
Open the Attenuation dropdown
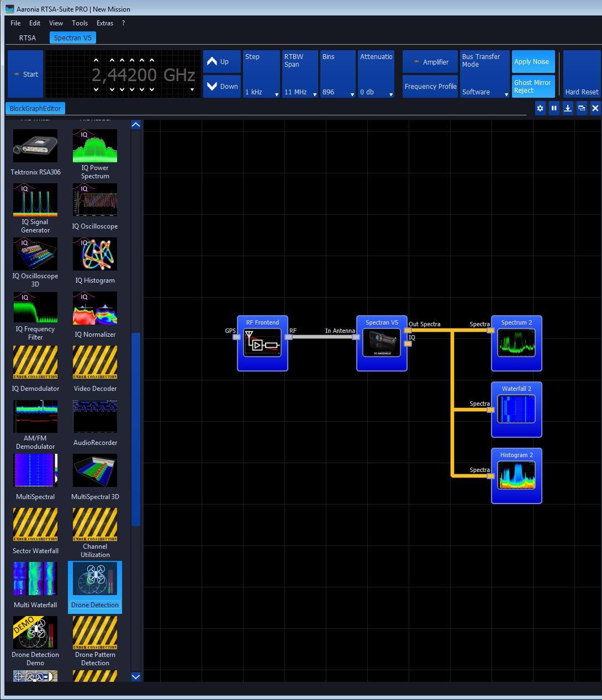pyautogui.click(x=376, y=74)
